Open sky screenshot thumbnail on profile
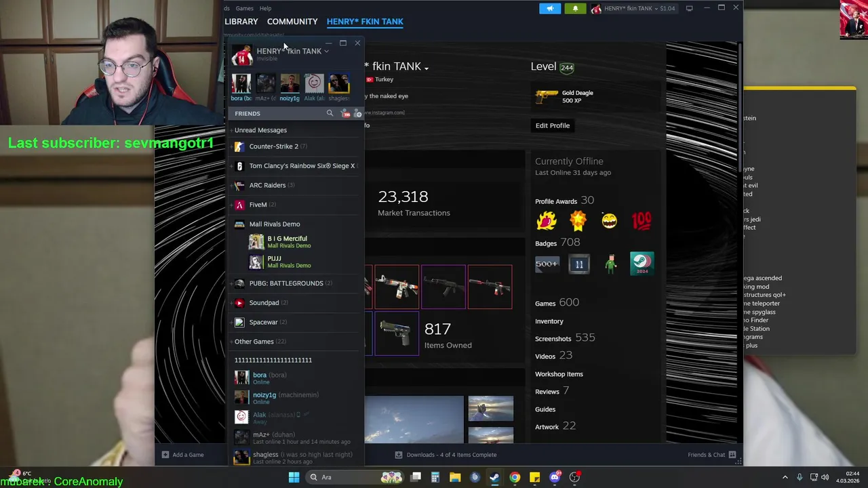Image resolution: width=868 pixels, height=488 pixels. 414,420
